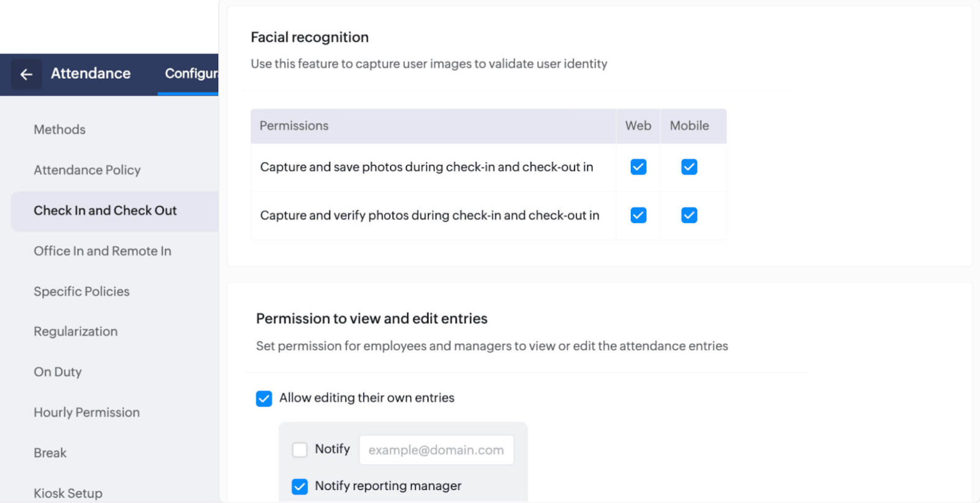Enable the Notify checkbox
Image resolution: width=980 pixels, height=503 pixels.
(300, 450)
